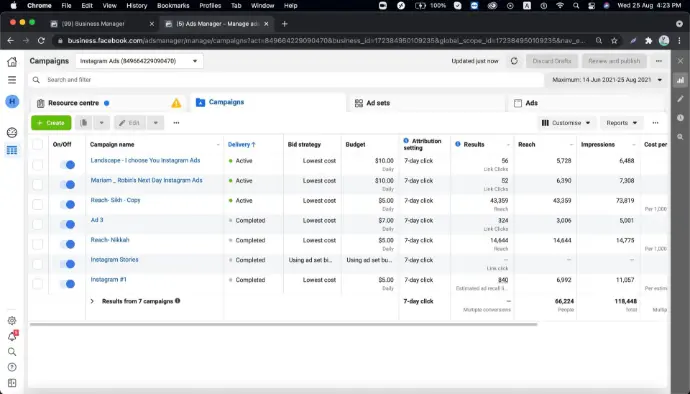Tick the checkbox for Ad 3 row

(37, 224)
